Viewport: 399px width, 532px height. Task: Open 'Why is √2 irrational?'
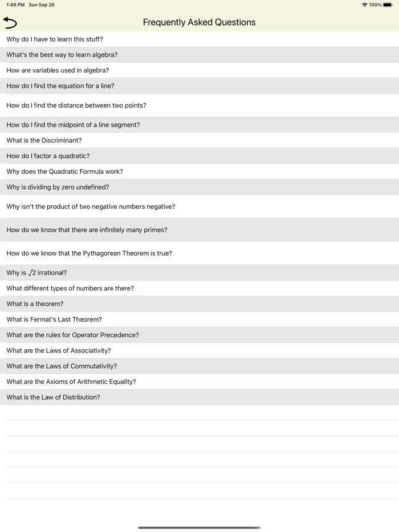[x=36, y=273]
